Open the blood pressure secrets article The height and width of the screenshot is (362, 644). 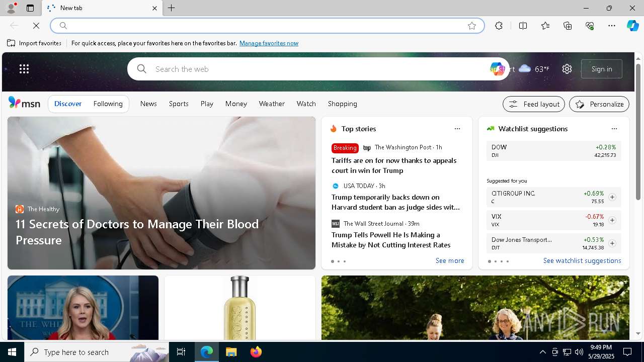tap(162, 193)
